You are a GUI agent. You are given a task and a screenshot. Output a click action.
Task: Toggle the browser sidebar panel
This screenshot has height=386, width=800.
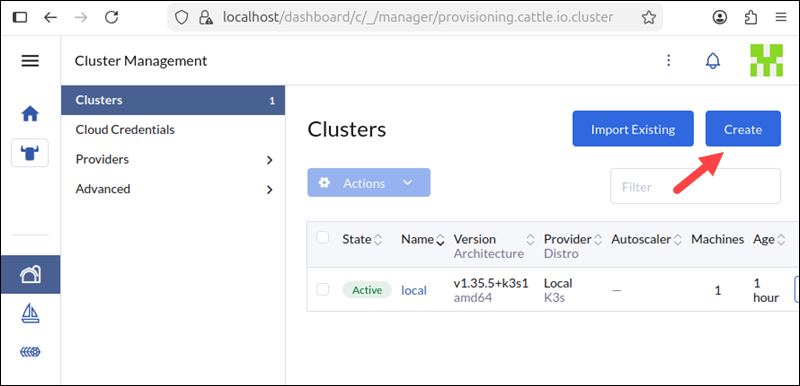pyautogui.click(x=20, y=18)
